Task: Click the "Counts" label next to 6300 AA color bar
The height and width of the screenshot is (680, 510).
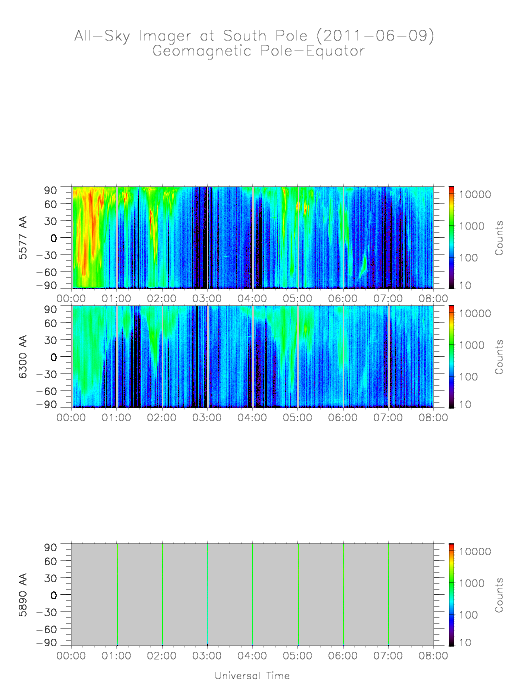Action: [499, 357]
